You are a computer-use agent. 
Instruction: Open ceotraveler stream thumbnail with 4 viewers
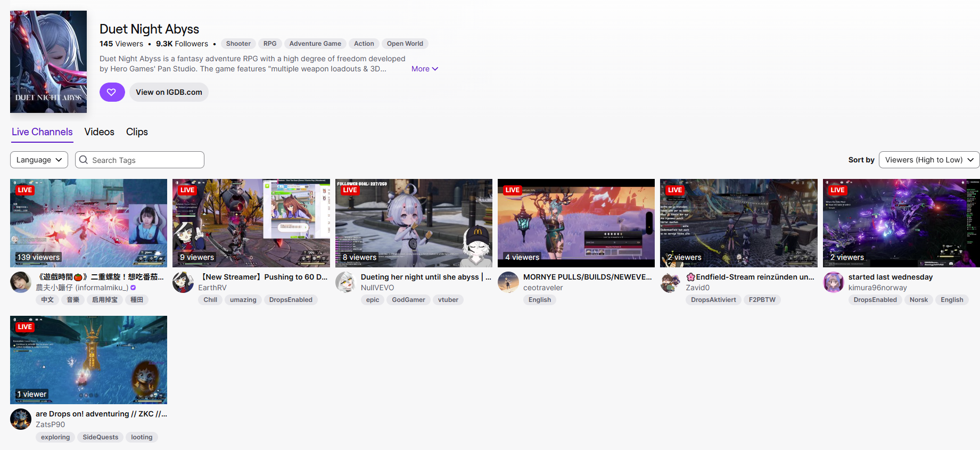576,223
